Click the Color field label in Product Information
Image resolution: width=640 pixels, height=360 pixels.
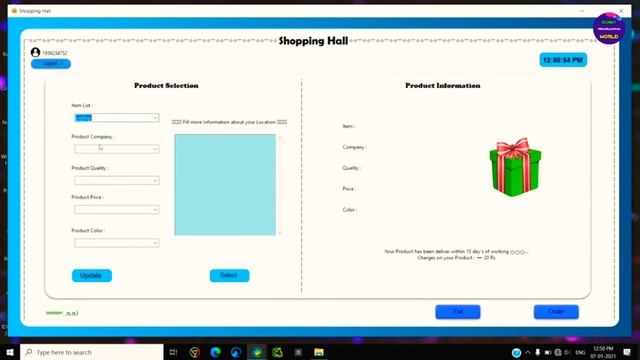pyautogui.click(x=350, y=209)
